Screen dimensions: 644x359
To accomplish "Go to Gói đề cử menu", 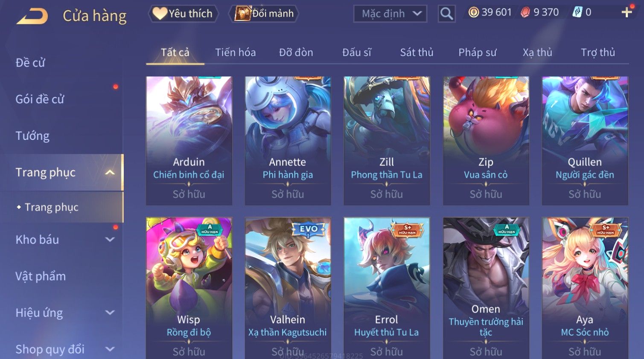I will (x=40, y=99).
